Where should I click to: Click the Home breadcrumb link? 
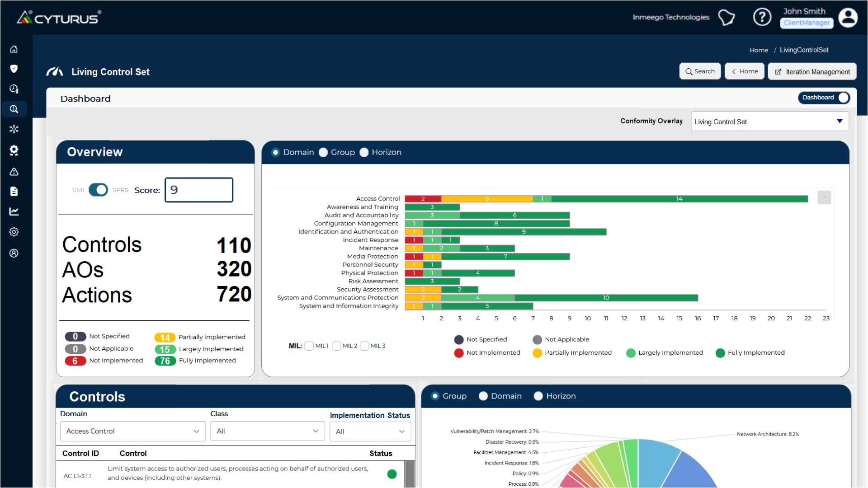coord(758,50)
